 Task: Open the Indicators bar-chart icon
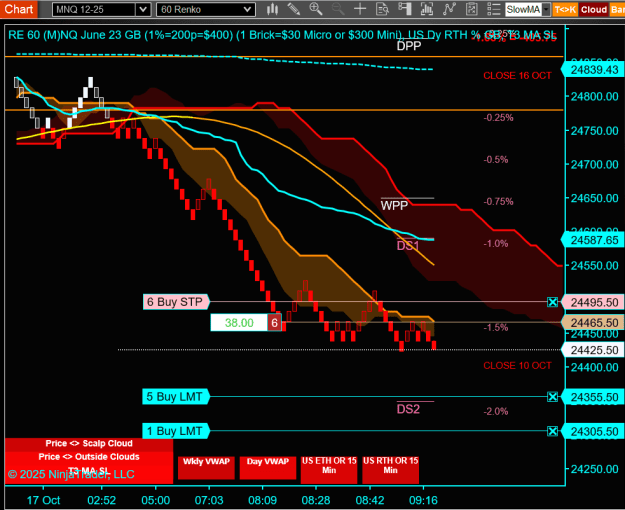pos(427,9)
